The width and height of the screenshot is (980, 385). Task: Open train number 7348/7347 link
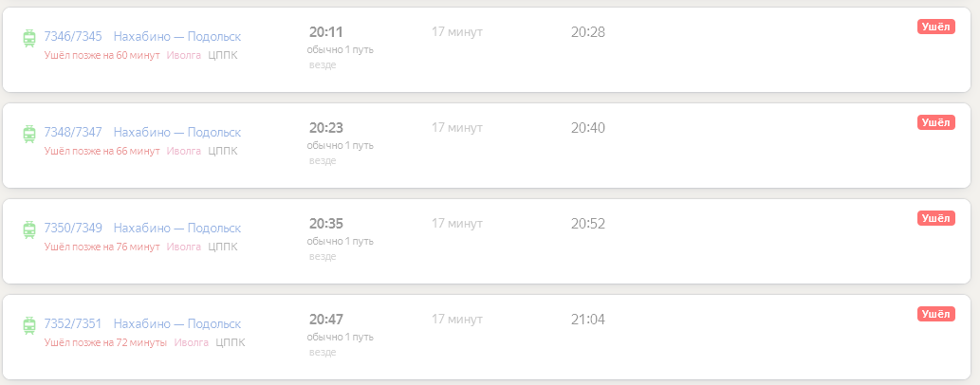pos(73,133)
